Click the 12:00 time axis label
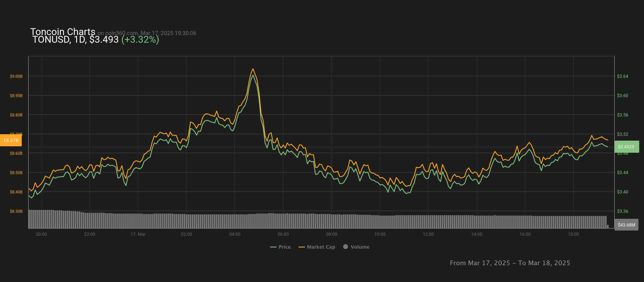 (428, 234)
